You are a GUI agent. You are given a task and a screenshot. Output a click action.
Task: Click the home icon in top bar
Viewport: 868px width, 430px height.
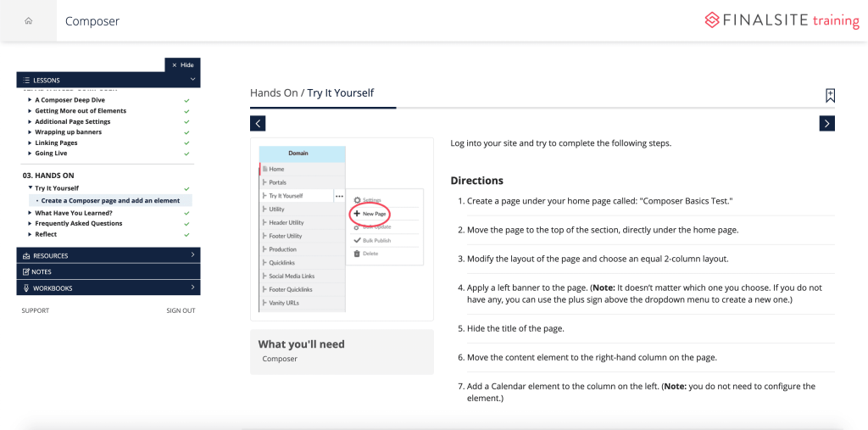pos(28,20)
